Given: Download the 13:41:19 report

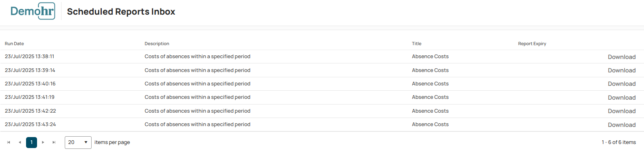Looking at the screenshot, I should 622,98.
